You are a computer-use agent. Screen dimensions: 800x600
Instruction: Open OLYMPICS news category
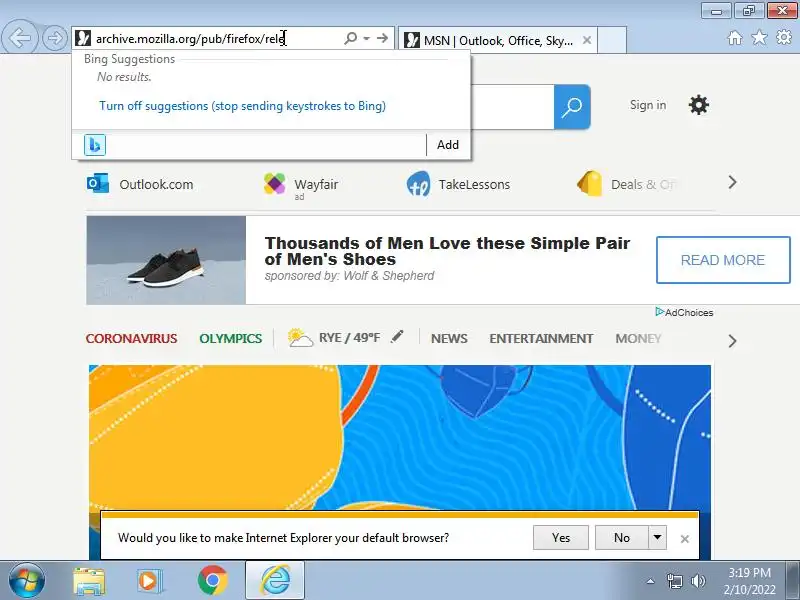[x=230, y=338]
